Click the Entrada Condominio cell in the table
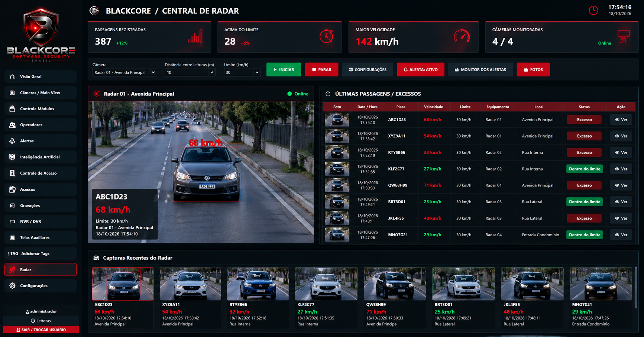 pos(540,235)
